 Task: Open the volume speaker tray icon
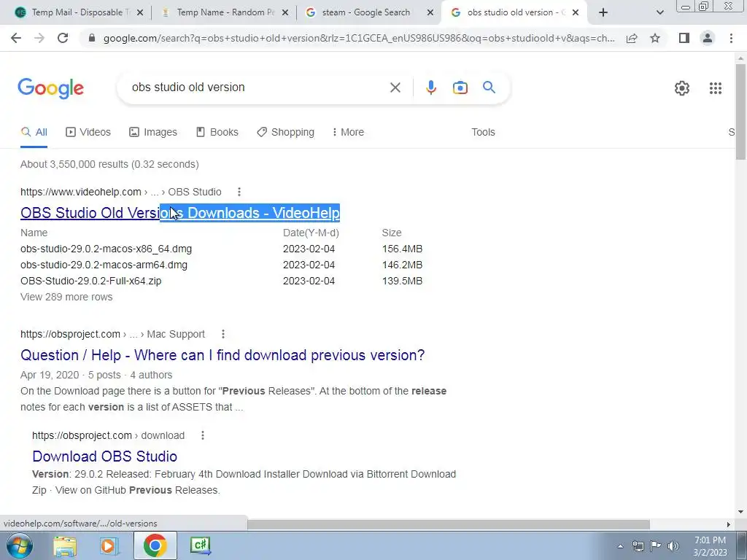pos(673,546)
